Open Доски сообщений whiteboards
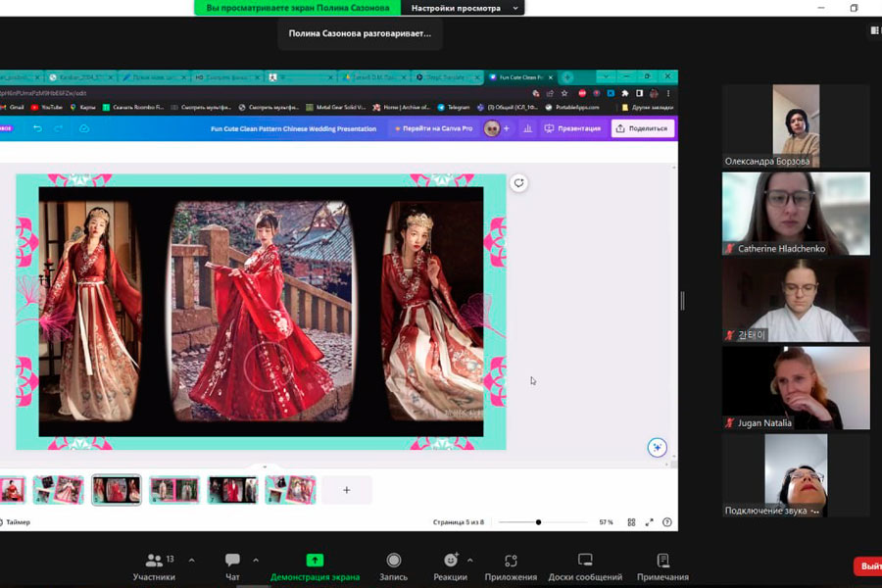The image size is (882, 588). (585, 565)
